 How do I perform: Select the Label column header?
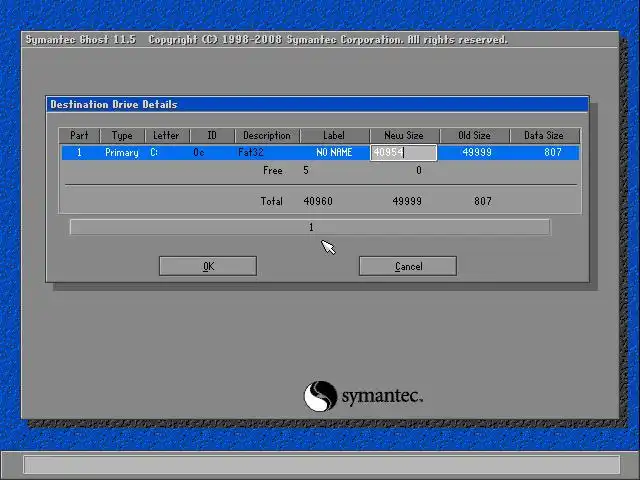click(334, 136)
